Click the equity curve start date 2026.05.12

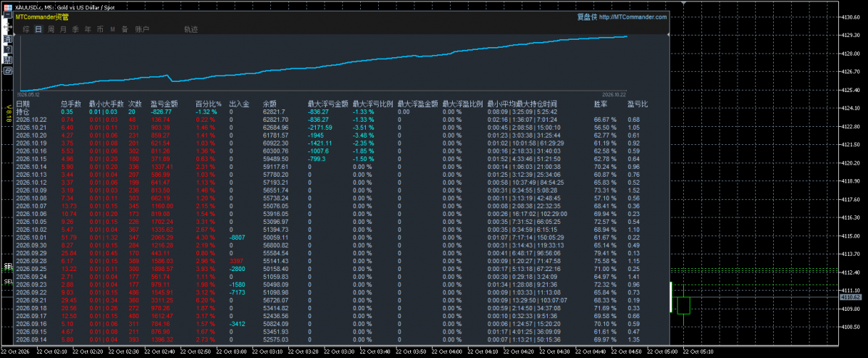[30, 94]
